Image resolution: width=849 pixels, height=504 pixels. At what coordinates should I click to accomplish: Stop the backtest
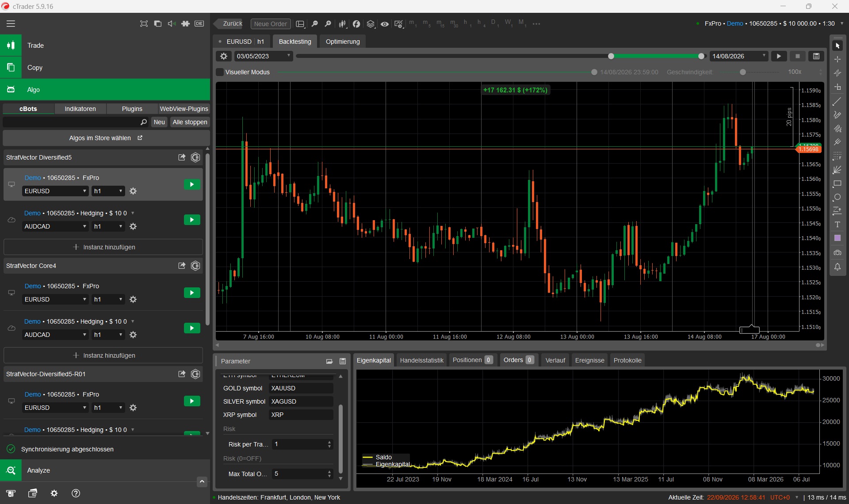(x=798, y=56)
